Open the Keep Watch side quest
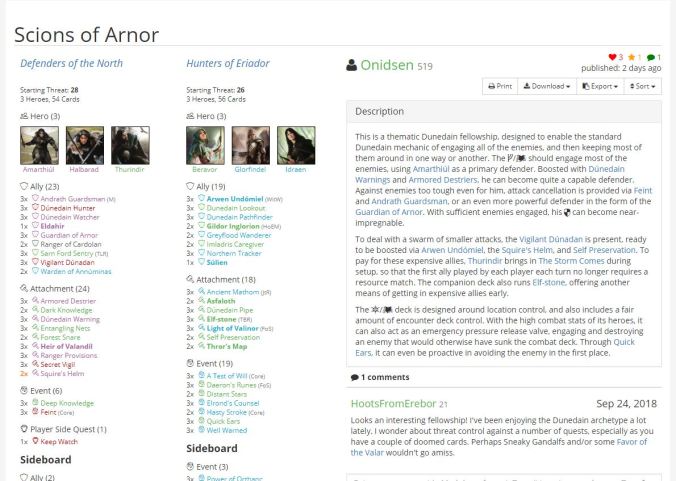 59,442
